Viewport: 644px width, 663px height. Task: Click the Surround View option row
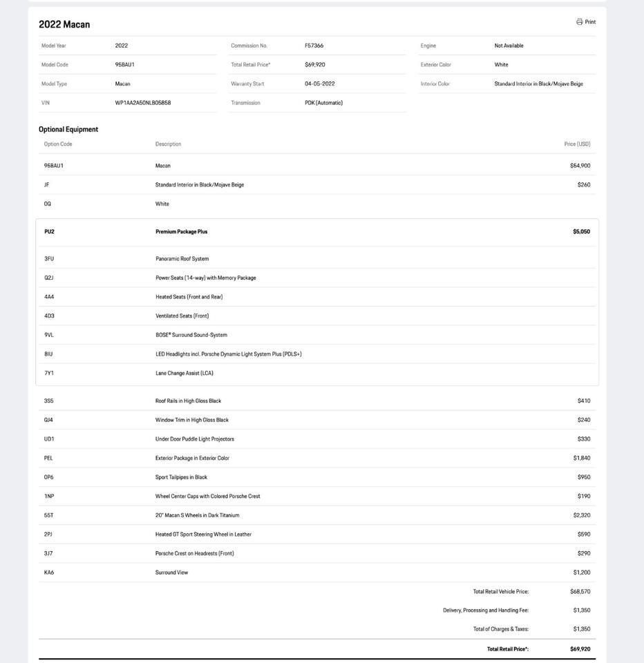pos(172,573)
